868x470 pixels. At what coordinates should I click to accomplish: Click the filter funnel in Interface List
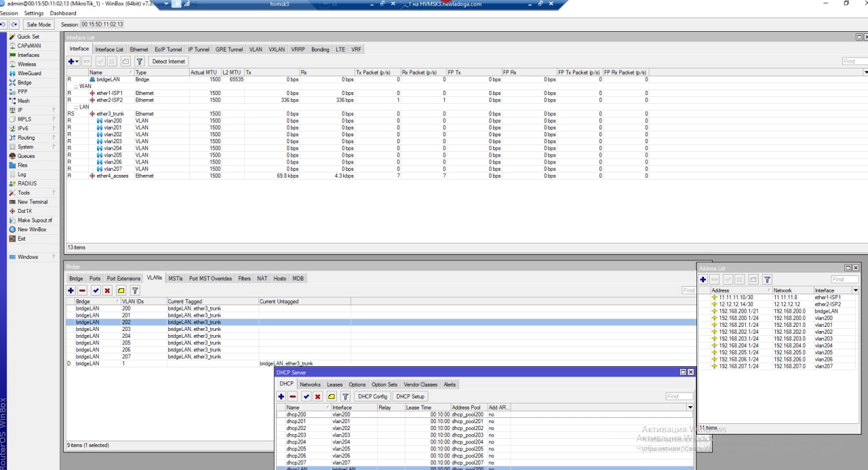click(140, 61)
